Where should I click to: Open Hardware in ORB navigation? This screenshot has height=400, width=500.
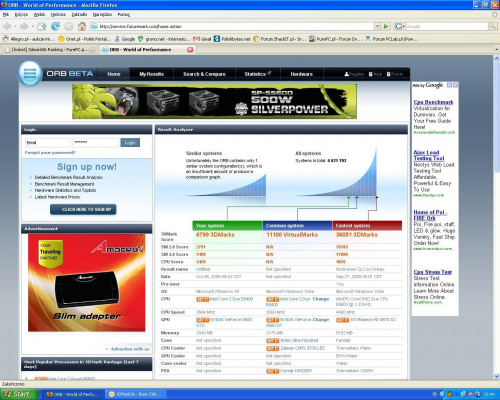tap(301, 74)
